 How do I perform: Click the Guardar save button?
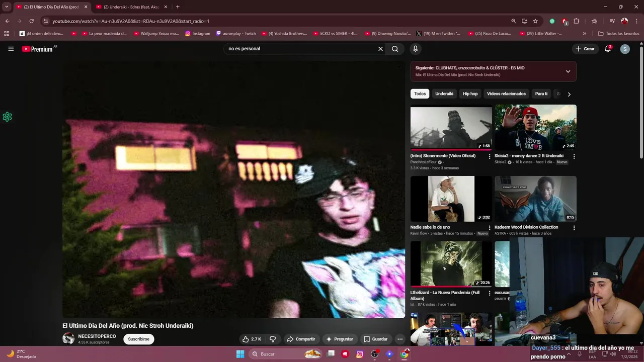coord(376,339)
